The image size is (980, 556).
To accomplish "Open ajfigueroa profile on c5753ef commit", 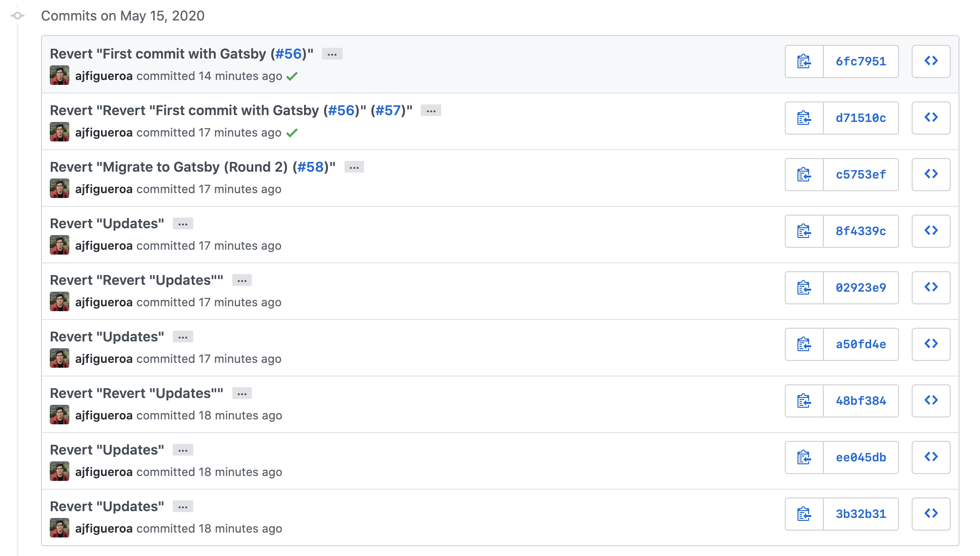I will pos(104,189).
